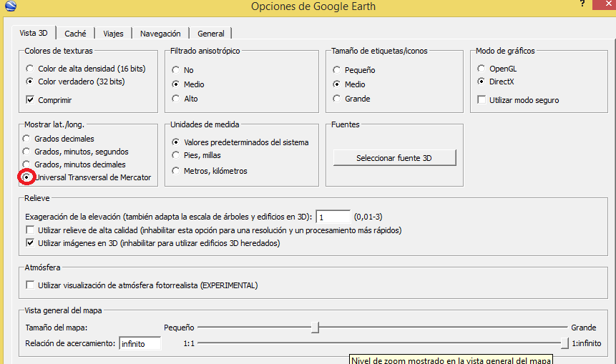Set Filtrado anisotrópico to No
The width and height of the screenshot is (616, 364).
(175, 70)
